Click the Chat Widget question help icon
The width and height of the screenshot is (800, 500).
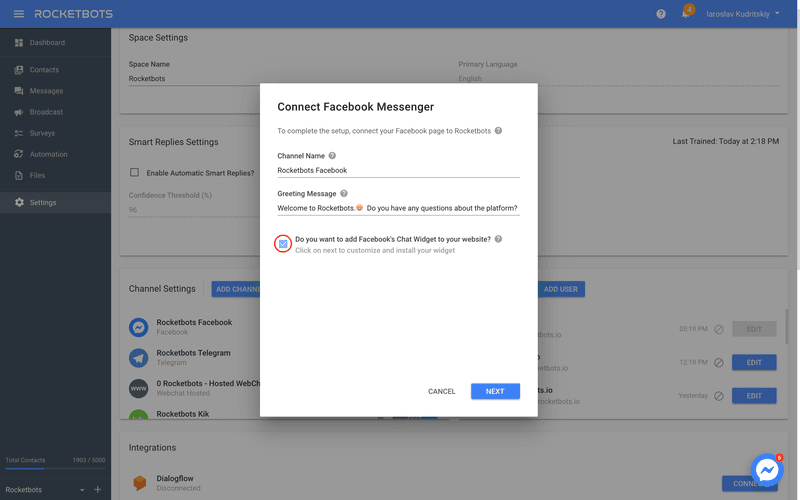[x=498, y=239]
